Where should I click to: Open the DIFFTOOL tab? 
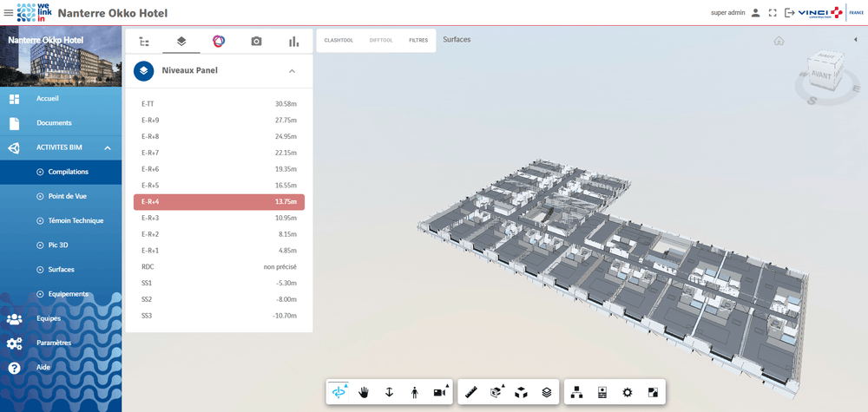click(381, 41)
